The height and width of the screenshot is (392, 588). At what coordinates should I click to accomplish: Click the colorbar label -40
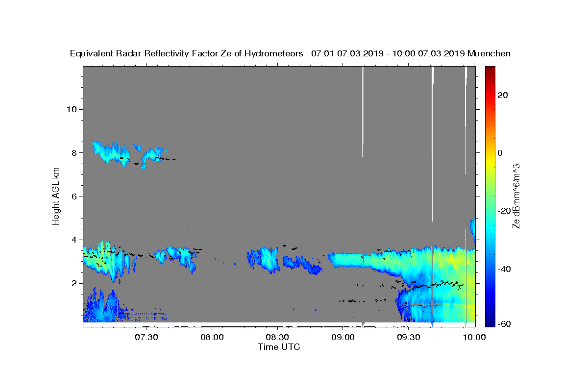click(505, 269)
